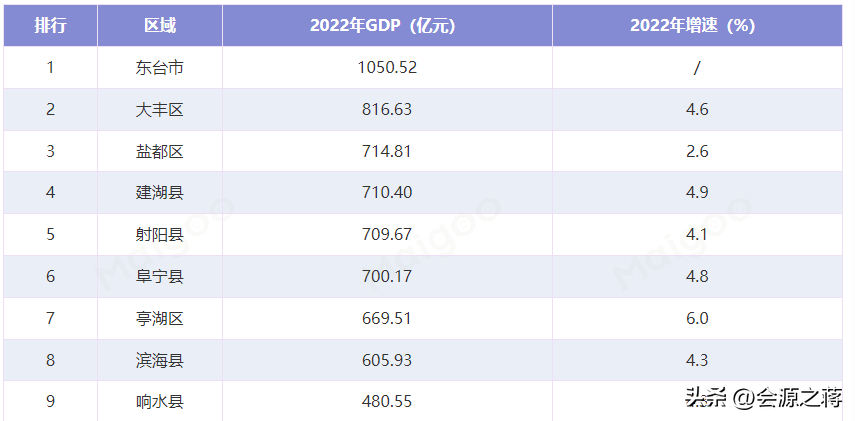
Task: Select the 东台市 cell
Action: tap(160, 68)
